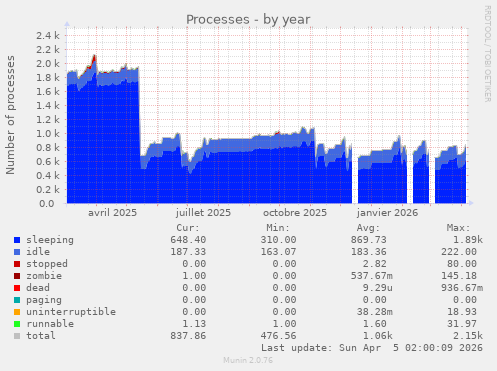Image resolution: width=497 pixels, height=371 pixels.
Task: Select the 'idle' legend label
Action: (38, 252)
